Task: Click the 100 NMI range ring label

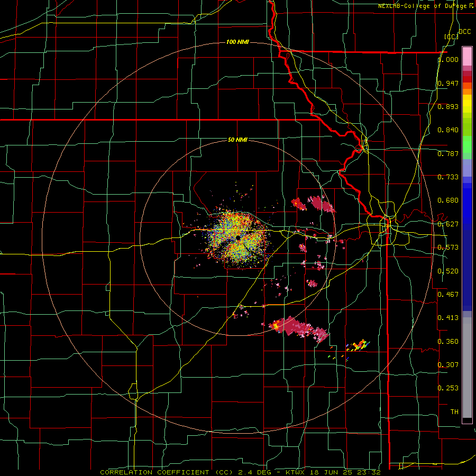Action: (x=237, y=42)
